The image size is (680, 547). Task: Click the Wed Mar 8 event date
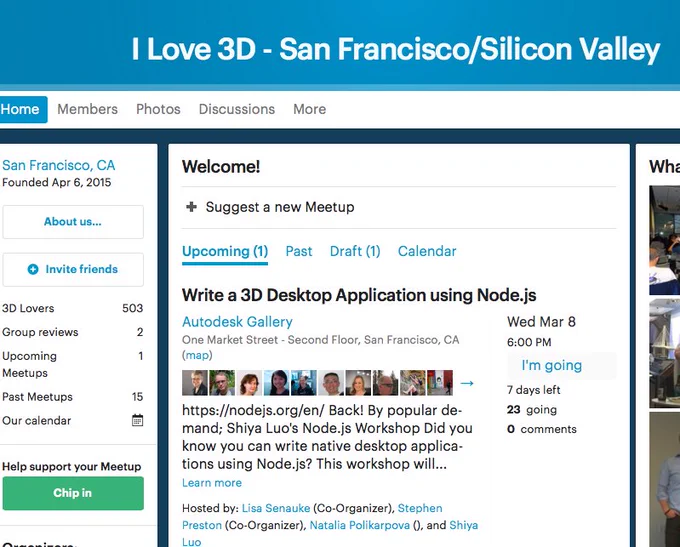[541, 322]
